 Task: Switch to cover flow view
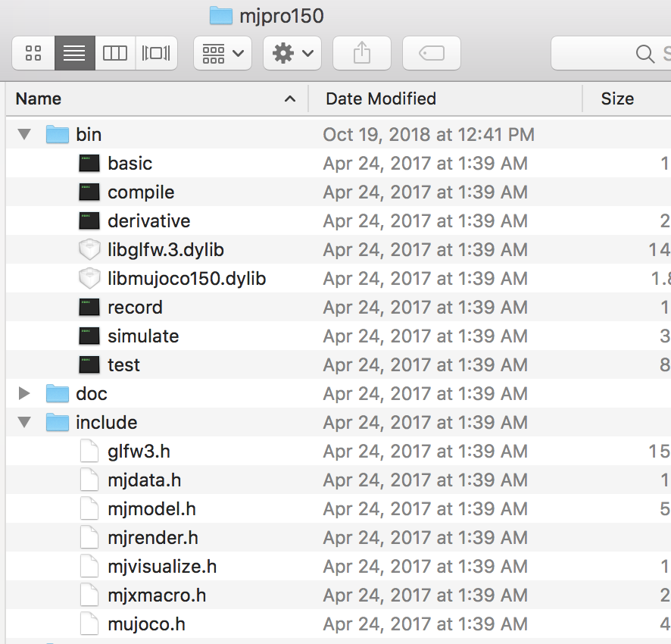click(x=156, y=53)
